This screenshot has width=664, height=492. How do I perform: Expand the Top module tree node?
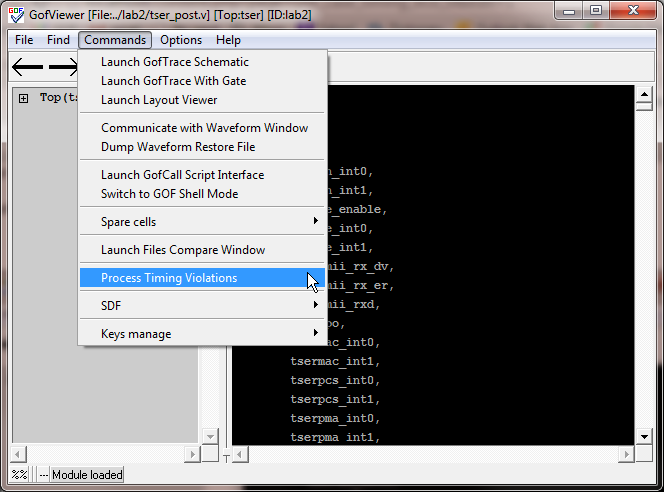pyautogui.click(x=22, y=98)
